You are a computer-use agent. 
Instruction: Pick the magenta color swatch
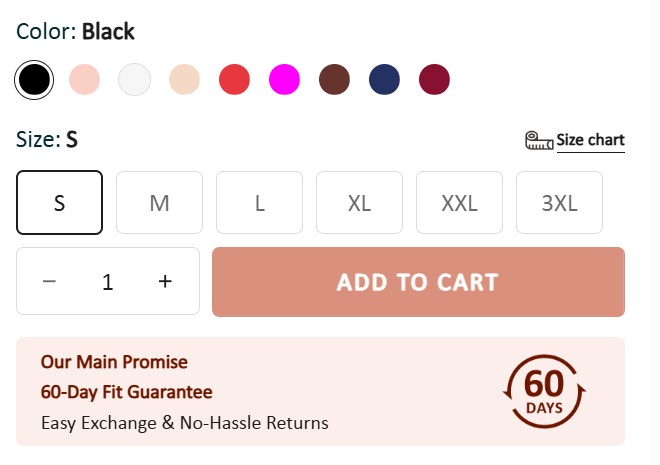tap(284, 79)
